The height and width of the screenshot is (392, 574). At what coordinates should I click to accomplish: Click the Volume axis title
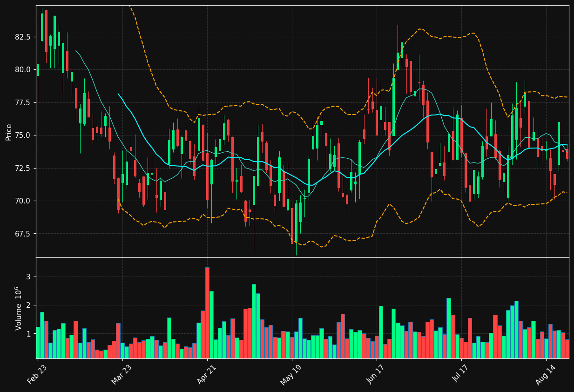point(19,308)
